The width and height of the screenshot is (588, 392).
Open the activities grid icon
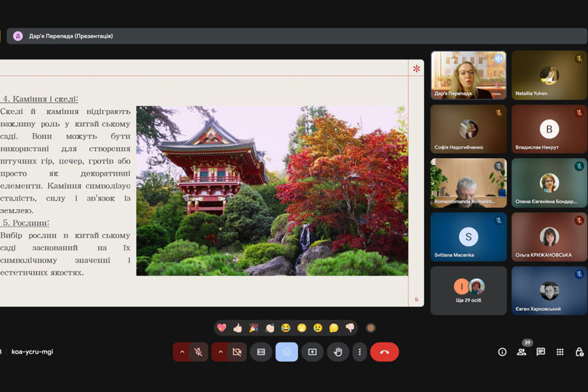point(560,351)
